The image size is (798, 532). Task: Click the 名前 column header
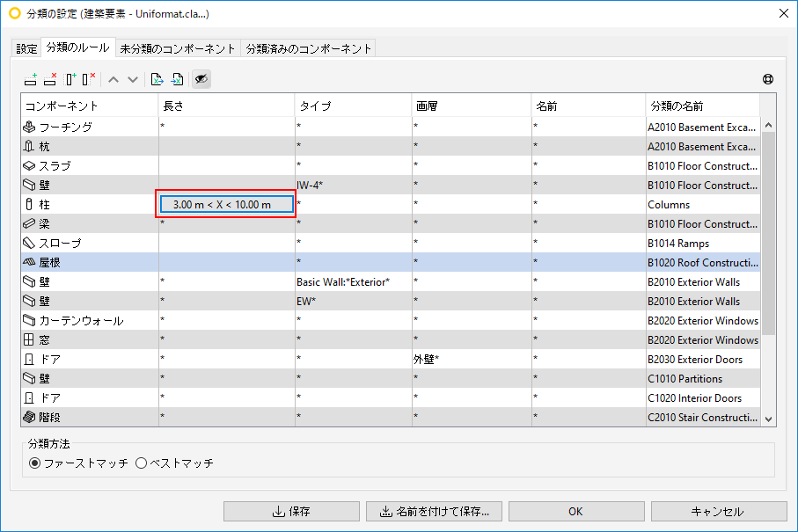pyautogui.click(x=589, y=106)
